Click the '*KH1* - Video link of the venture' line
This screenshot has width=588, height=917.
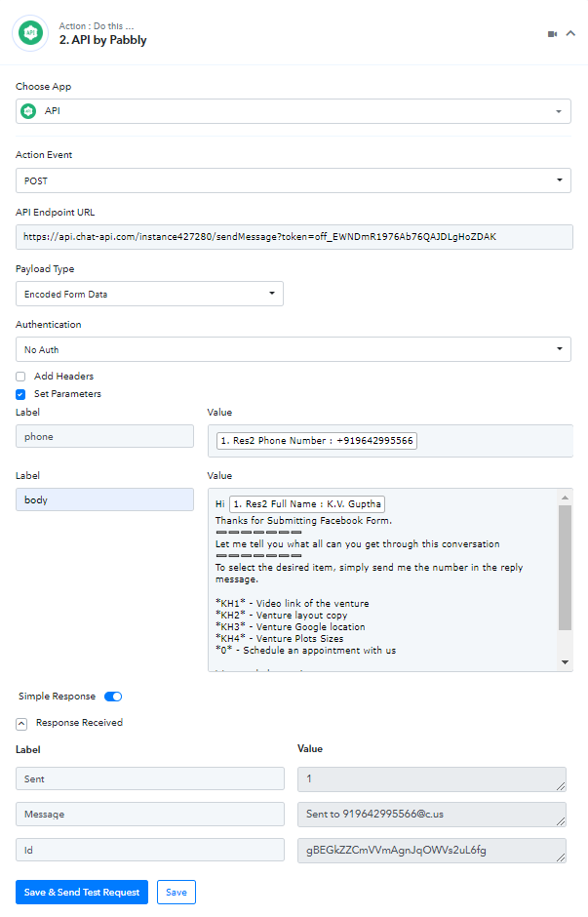tap(293, 603)
